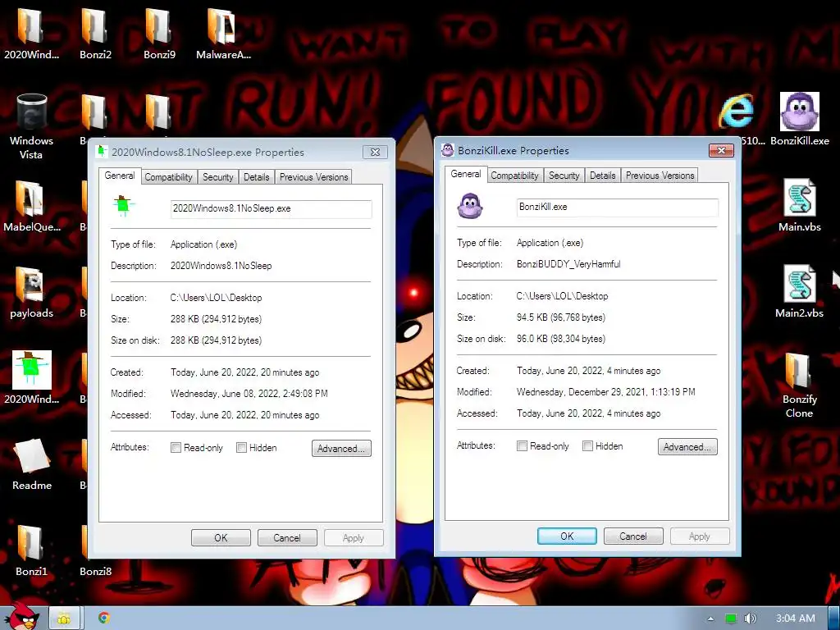The image size is (840, 630).
Task: Select the Main.vbs script icon
Action: (799, 206)
